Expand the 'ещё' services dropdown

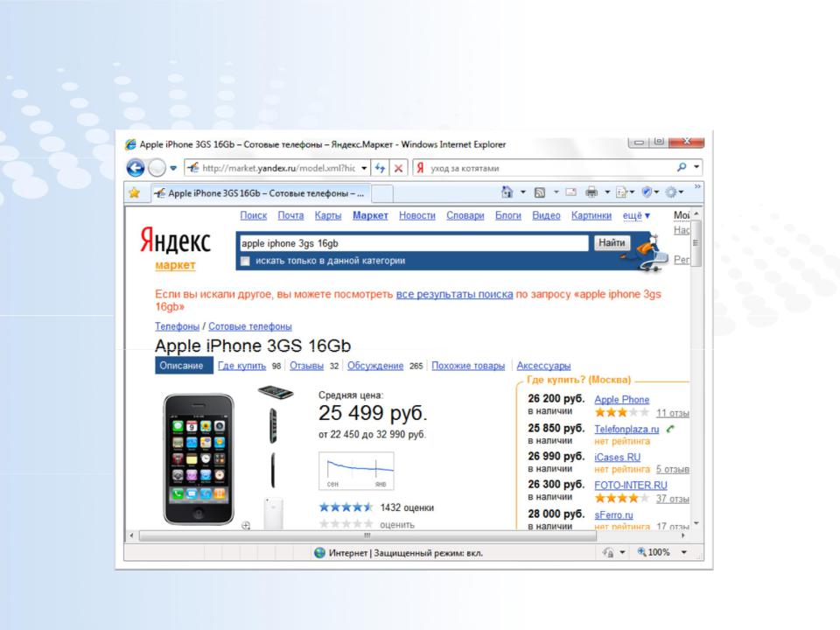pyautogui.click(x=636, y=215)
